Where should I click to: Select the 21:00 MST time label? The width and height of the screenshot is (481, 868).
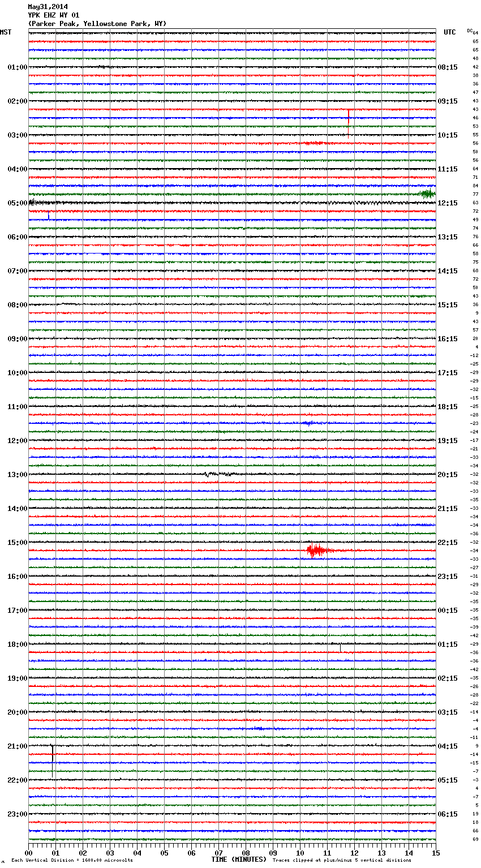[x=18, y=746]
